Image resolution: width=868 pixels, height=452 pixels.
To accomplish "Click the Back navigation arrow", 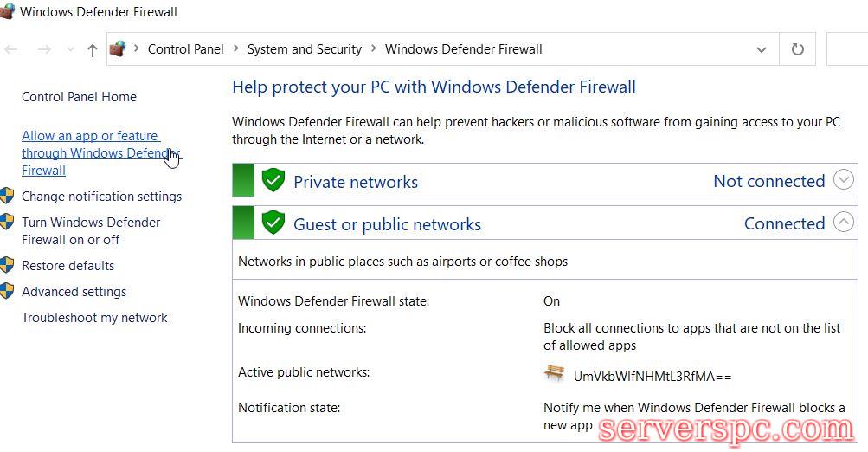I will tap(11, 50).
